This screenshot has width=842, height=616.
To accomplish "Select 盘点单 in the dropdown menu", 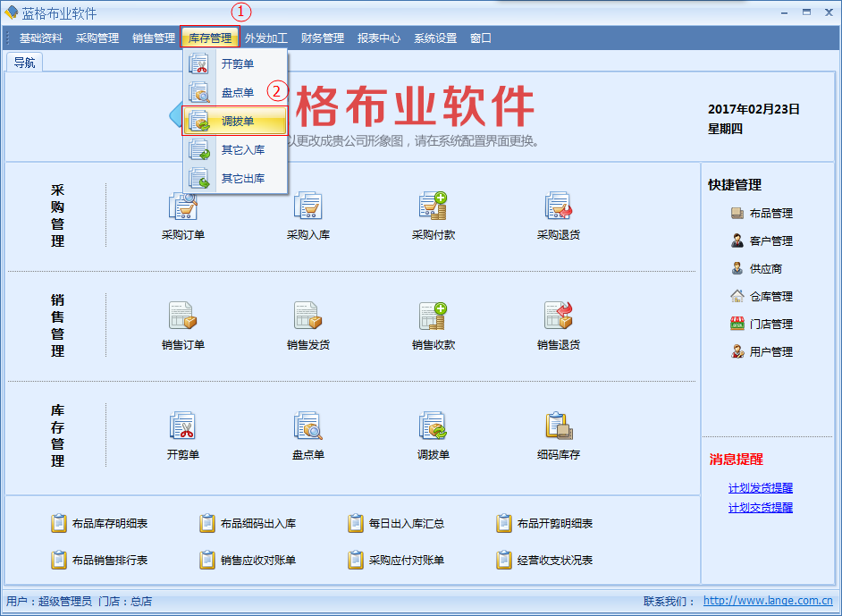I will click(235, 92).
